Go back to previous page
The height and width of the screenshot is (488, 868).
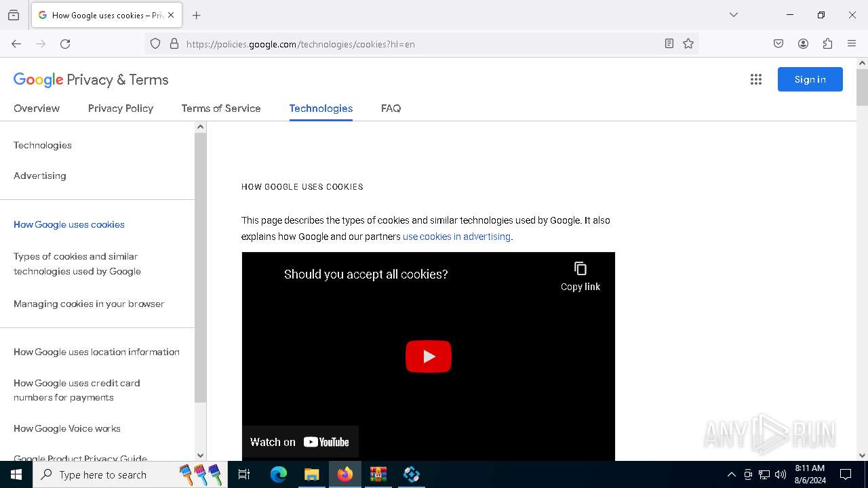point(16,44)
